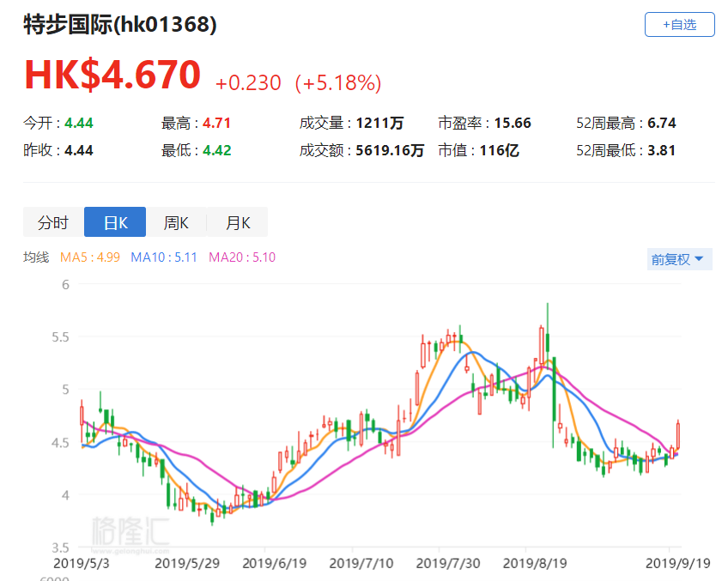Screen dimensions: 728x581
Task: Open the 月K monthly chart tab
Action: click(x=237, y=222)
